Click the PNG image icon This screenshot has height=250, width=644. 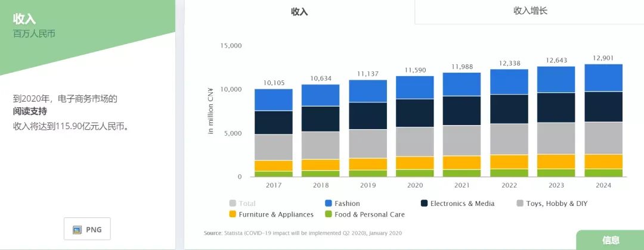click(x=77, y=230)
